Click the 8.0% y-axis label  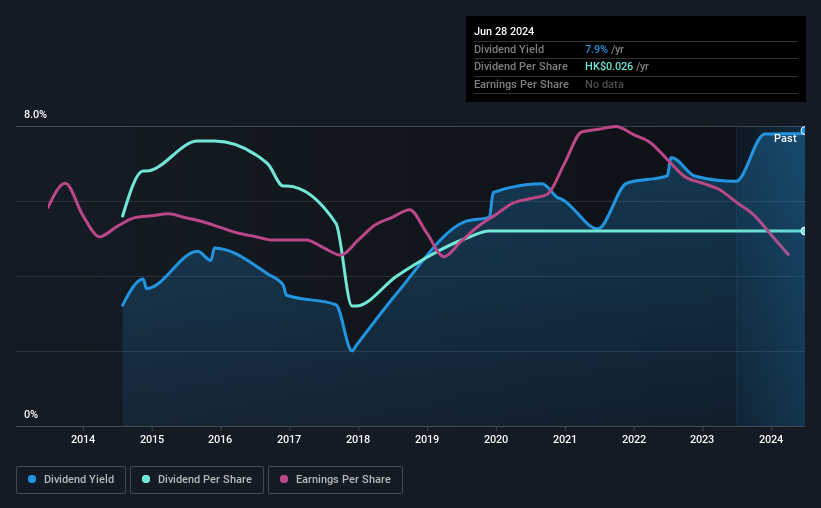click(35, 114)
